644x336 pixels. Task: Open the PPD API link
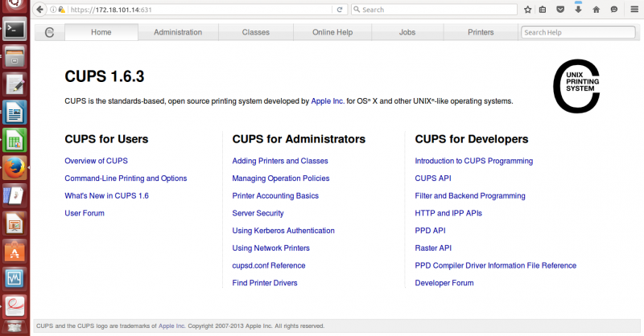point(430,231)
